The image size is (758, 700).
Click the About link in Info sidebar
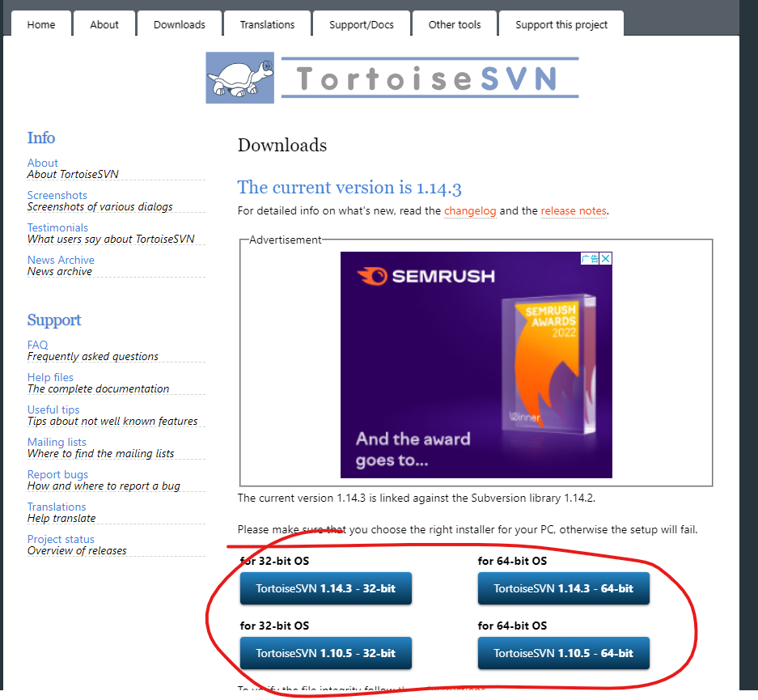tap(43, 163)
